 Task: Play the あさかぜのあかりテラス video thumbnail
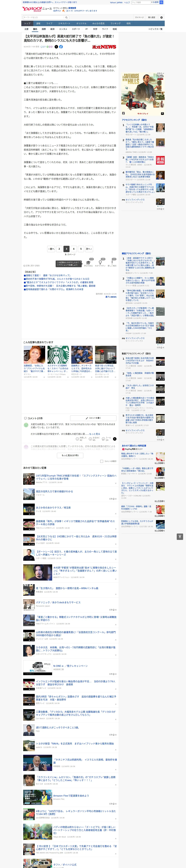tap(29, 509)
